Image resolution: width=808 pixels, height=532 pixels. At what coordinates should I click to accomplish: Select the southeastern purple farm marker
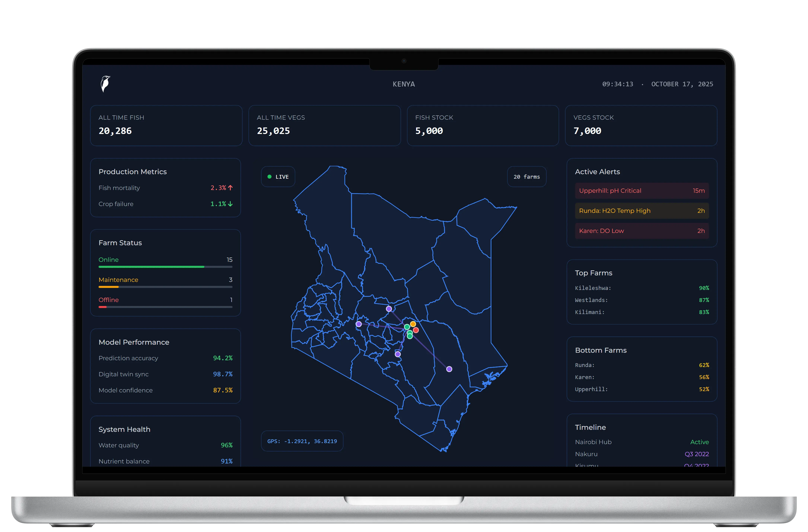coord(449,369)
